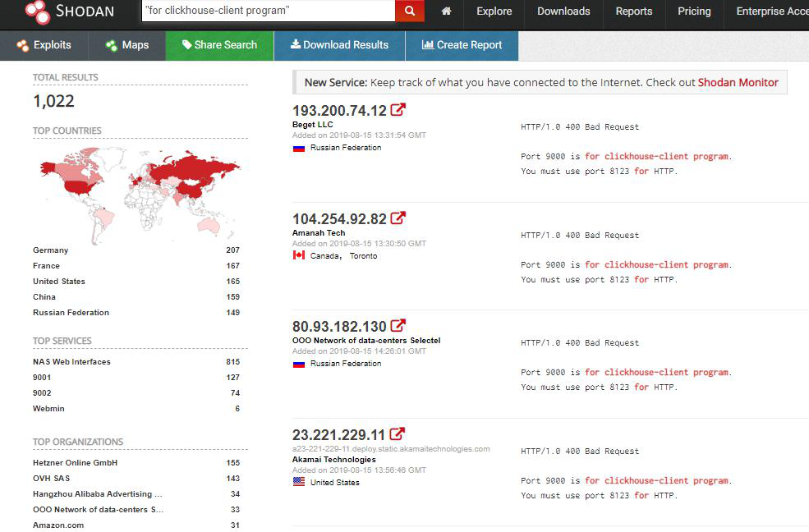Focus the search query input field

pos(269,11)
